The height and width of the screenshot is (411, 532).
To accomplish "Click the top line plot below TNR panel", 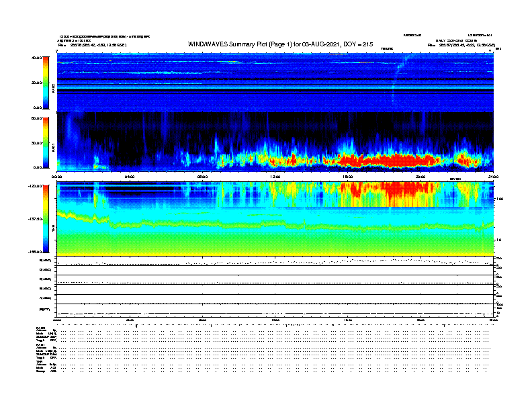I will (x=275, y=261).
